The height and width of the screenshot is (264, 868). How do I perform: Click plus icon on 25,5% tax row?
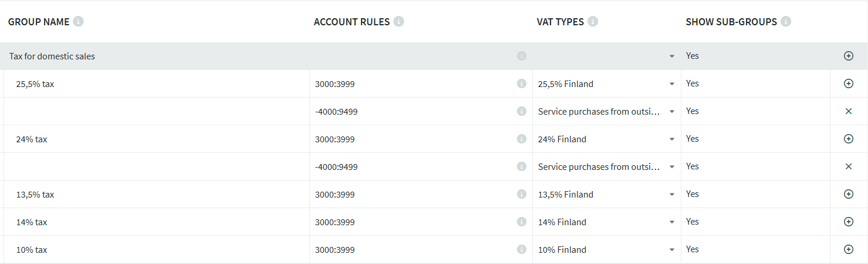point(848,83)
